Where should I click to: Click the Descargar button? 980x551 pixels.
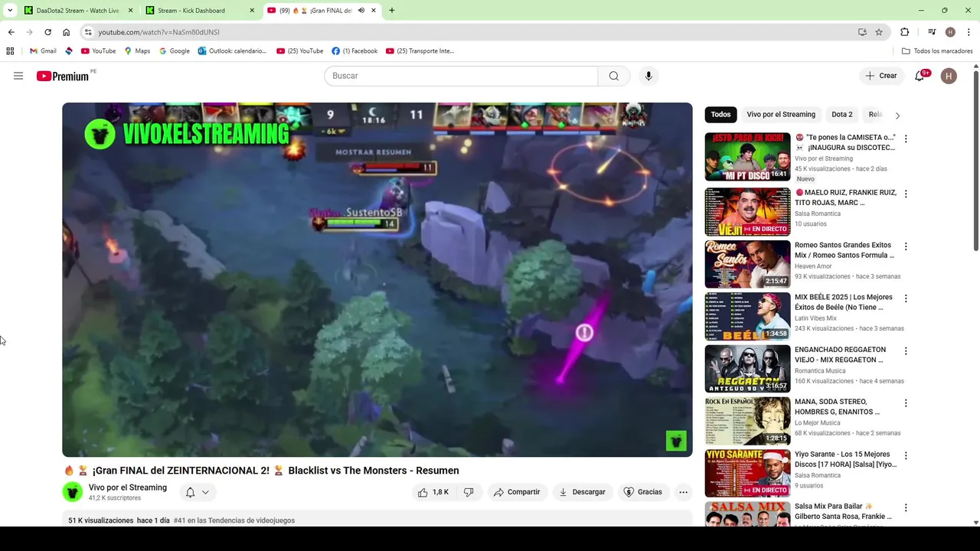coord(582,492)
